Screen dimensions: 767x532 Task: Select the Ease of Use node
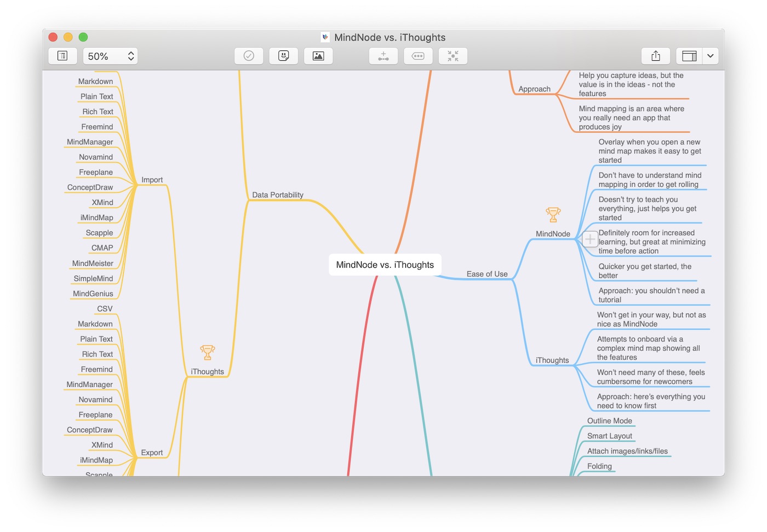coord(487,274)
